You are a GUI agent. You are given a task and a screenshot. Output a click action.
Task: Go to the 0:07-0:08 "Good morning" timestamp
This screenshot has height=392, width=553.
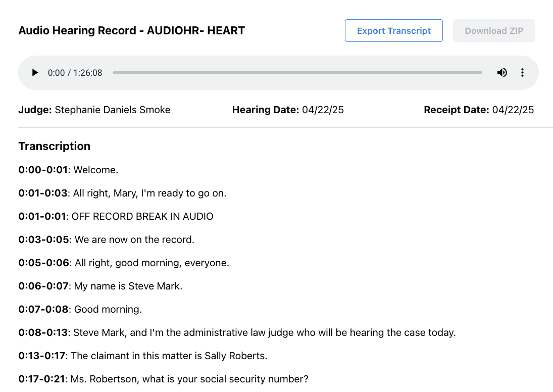43,309
